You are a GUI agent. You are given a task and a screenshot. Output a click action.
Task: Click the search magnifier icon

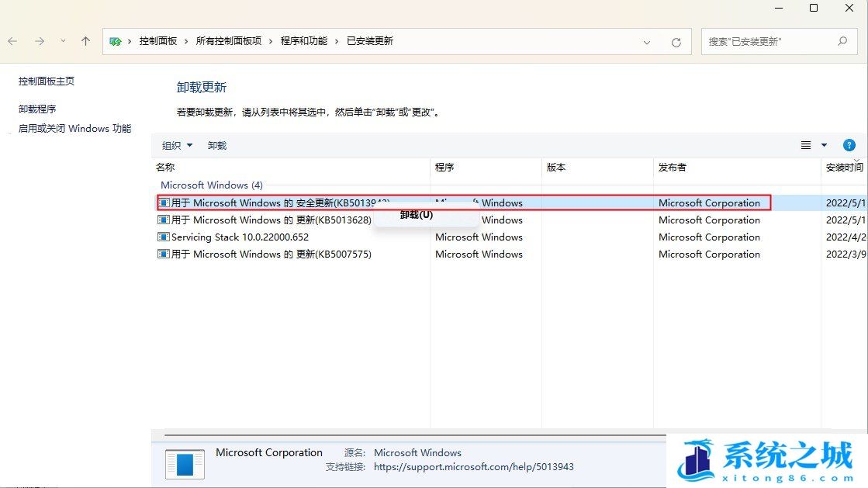842,41
